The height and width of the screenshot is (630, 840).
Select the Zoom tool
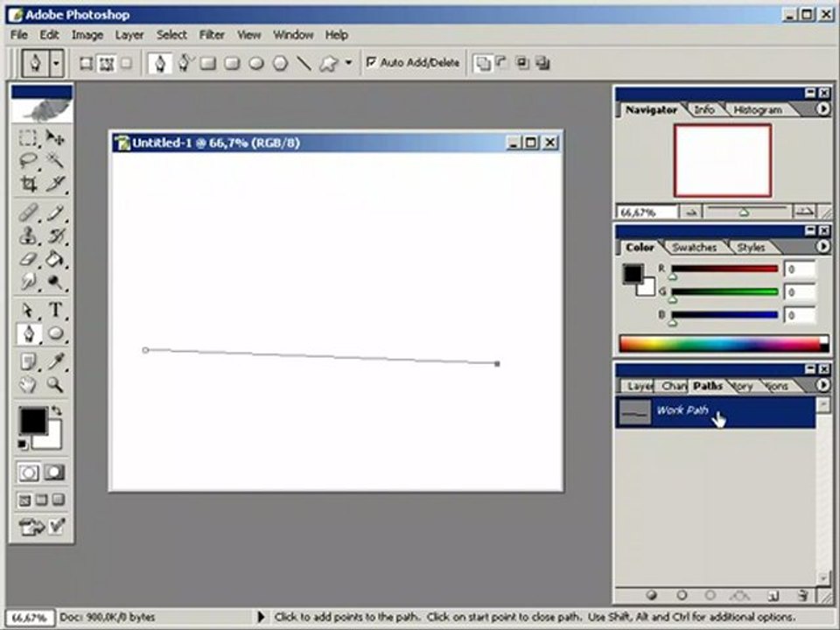tap(54, 385)
